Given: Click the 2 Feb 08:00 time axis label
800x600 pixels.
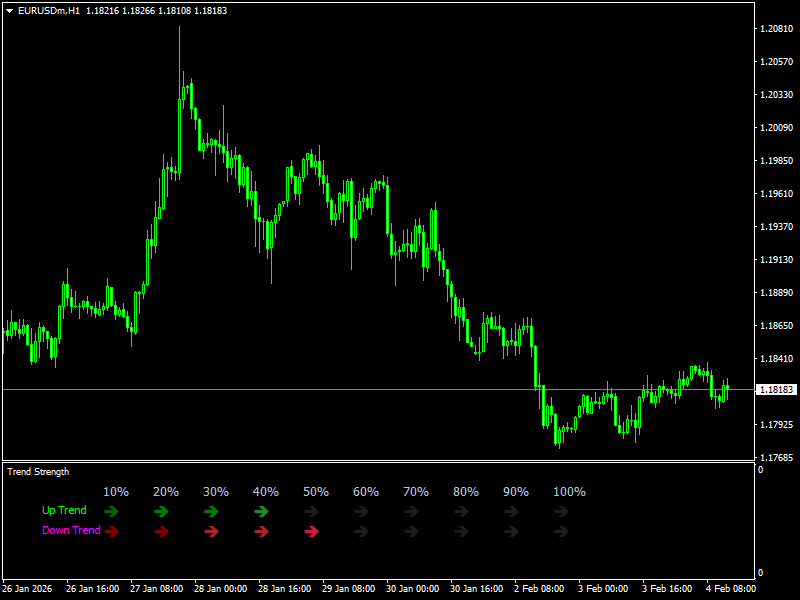Looking at the screenshot, I should coord(539,589).
